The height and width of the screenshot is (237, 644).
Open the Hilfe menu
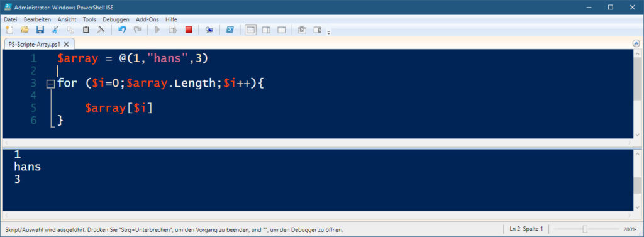(171, 19)
